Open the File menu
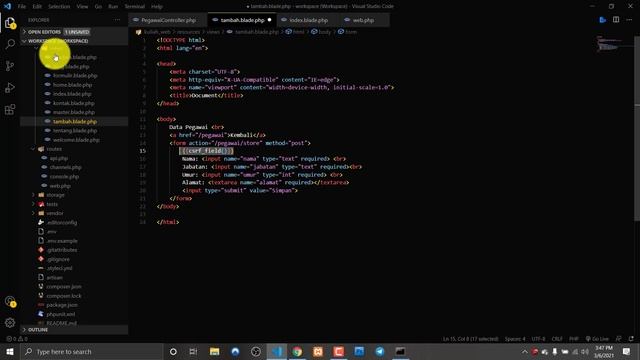The width and height of the screenshot is (640, 360). [x=22, y=7]
